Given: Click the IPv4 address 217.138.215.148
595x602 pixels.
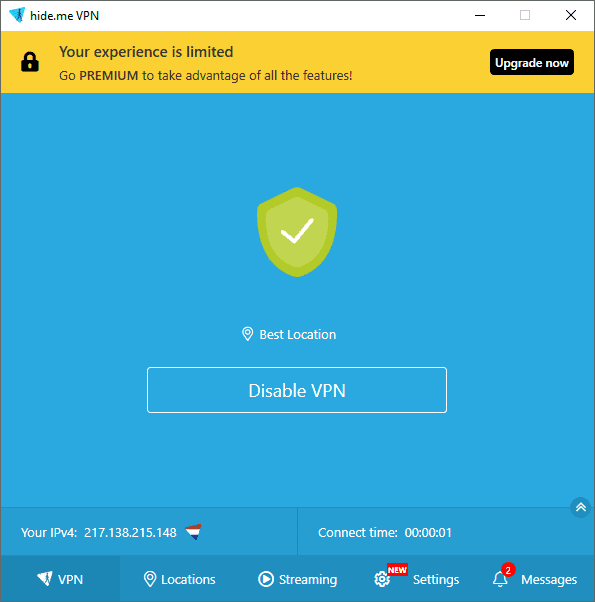Looking at the screenshot, I should pos(130,533).
